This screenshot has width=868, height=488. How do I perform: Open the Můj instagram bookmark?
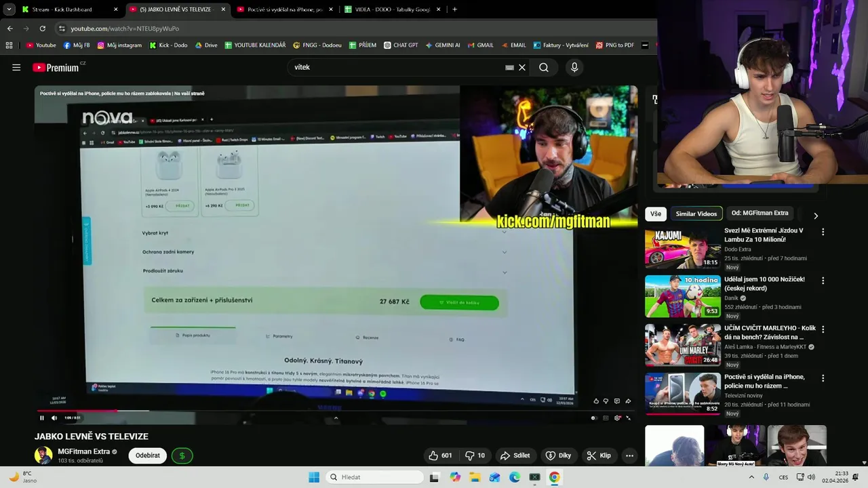click(x=119, y=45)
